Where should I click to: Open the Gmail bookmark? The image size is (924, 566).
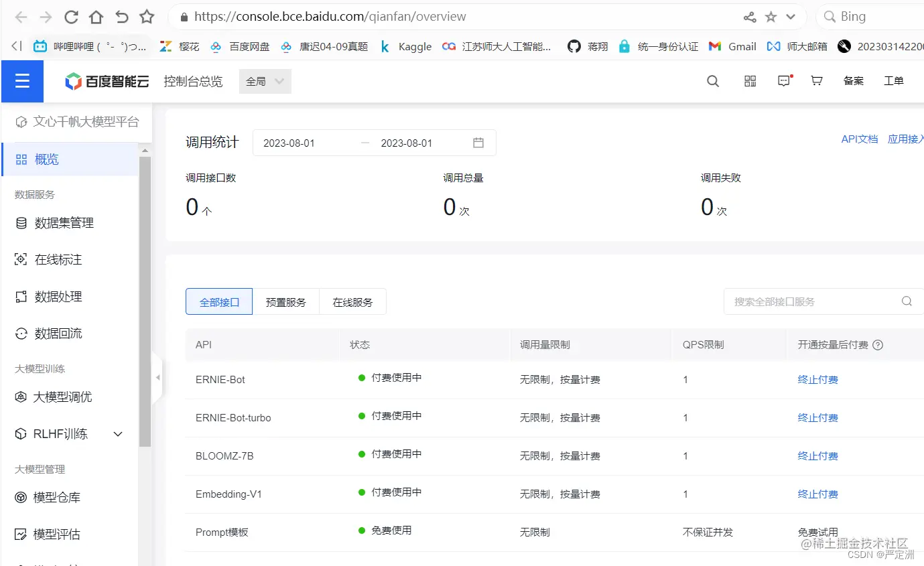point(732,46)
